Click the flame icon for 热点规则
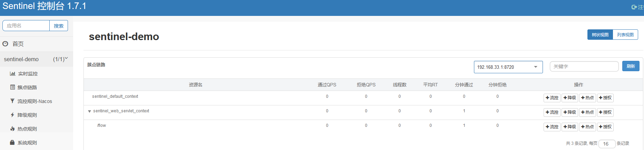The width and height of the screenshot is (644, 150). click(12, 129)
